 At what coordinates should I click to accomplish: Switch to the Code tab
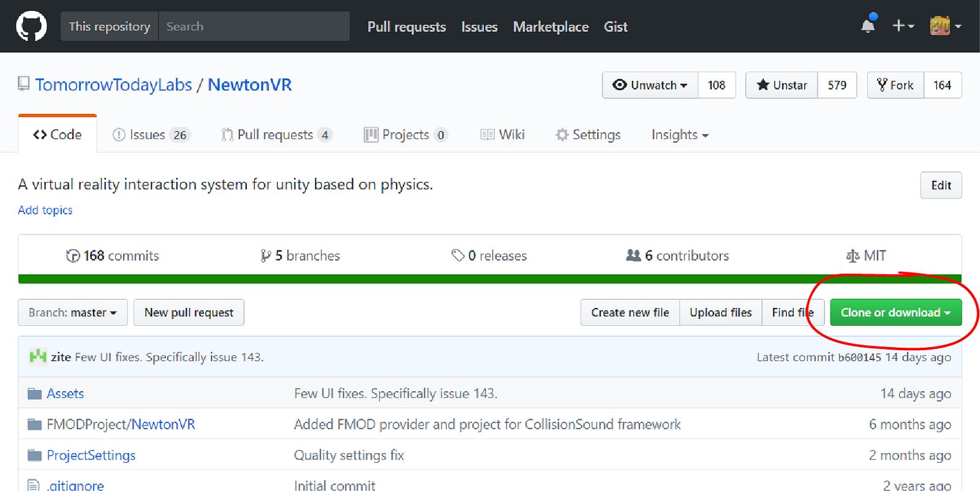coord(58,135)
